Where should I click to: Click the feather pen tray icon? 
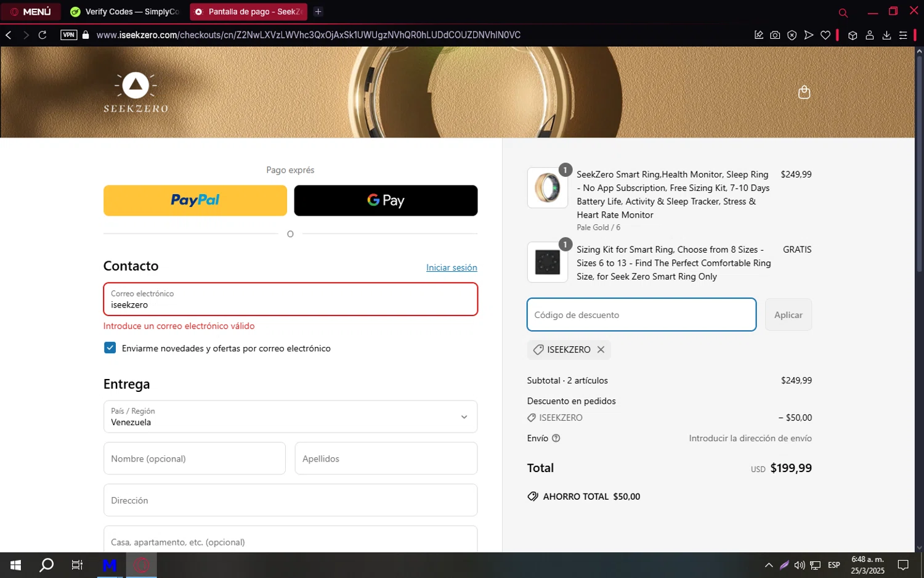pos(784,565)
